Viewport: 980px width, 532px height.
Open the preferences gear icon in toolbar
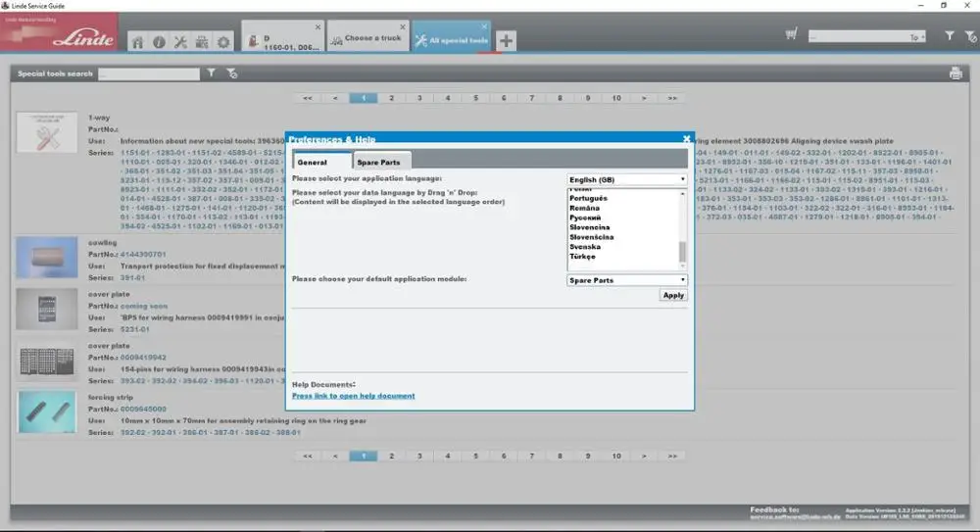pyautogui.click(x=223, y=42)
